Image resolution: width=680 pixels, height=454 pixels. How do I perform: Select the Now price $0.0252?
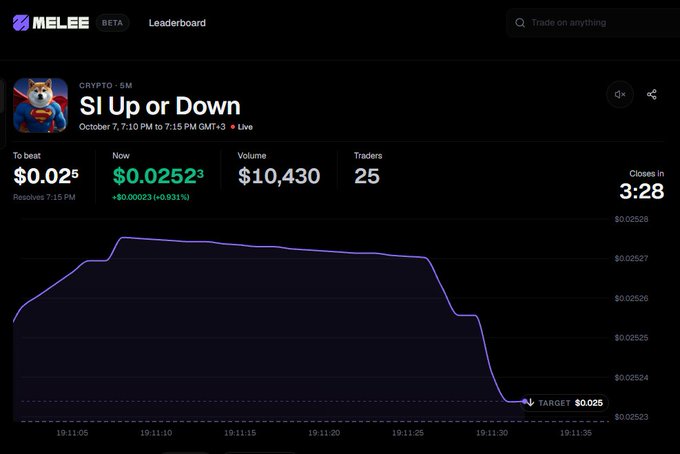[x=158, y=176]
